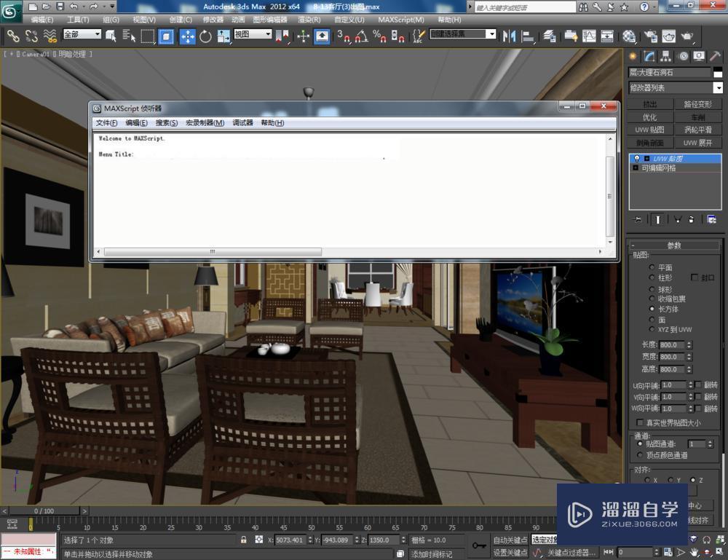Image resolution: width=728 pixels, height=560 pixels.
Task: Open 渲染(R) main menu
Action: click(309, 20)
